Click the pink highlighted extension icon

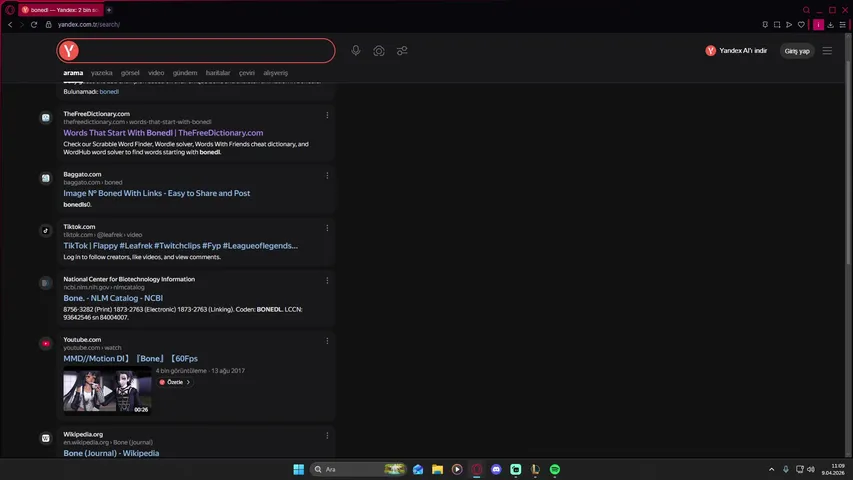pyautogui.click(x=818, y=24)
